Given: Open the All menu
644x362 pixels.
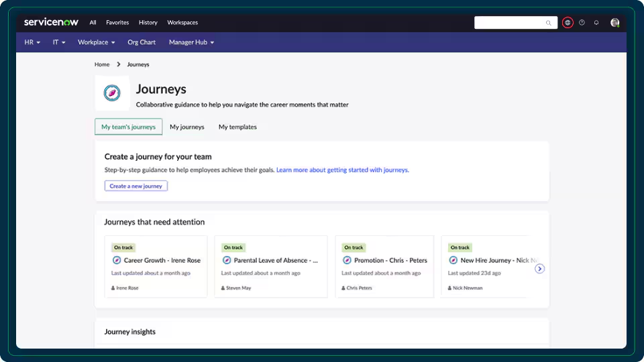Looking at the screenshot, I should pyautogui.click(x=93, y=23).
